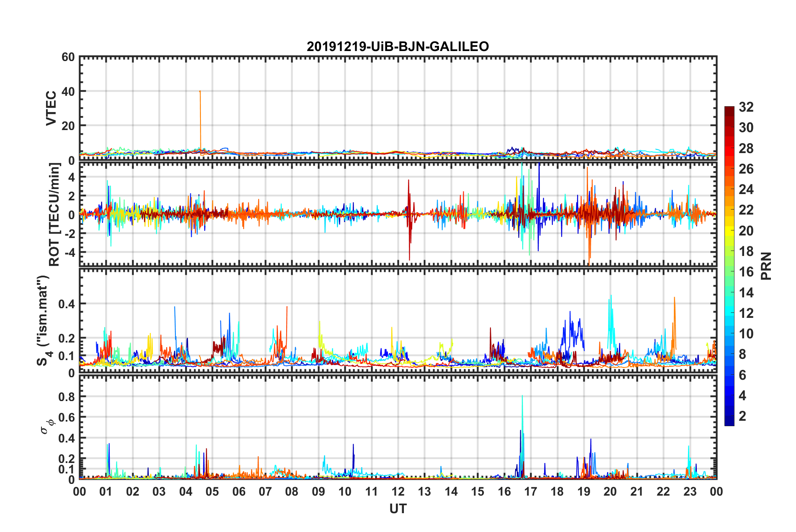Viewport: 796px width, 532px height.
Task: Click the S4 axis tick label 0.1
Action: point(67,356)
